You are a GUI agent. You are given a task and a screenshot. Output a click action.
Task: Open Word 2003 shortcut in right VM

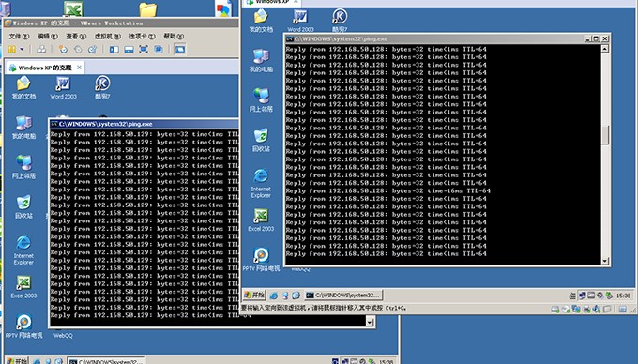tap(300, 21)
